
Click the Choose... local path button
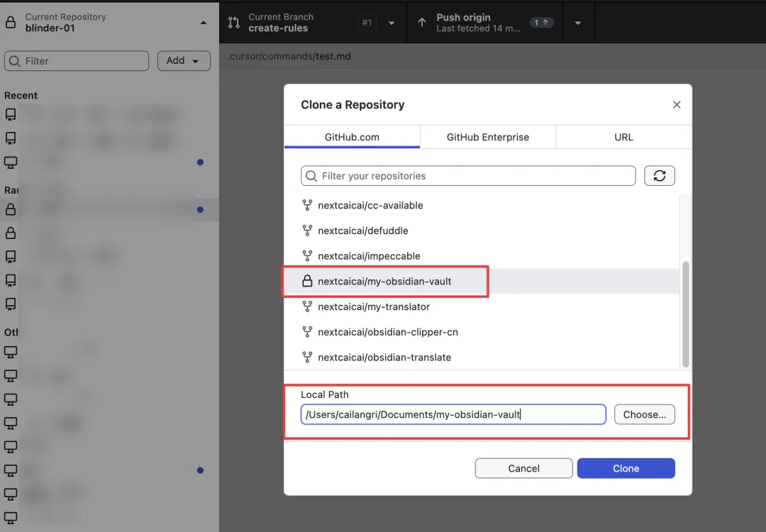(x=644, y=414)
